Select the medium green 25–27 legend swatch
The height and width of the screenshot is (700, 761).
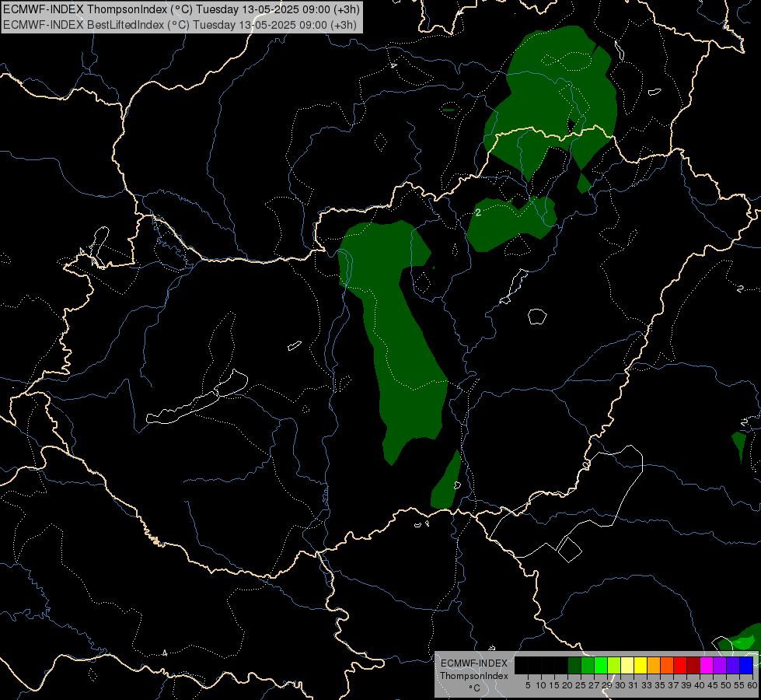(588, 665)
